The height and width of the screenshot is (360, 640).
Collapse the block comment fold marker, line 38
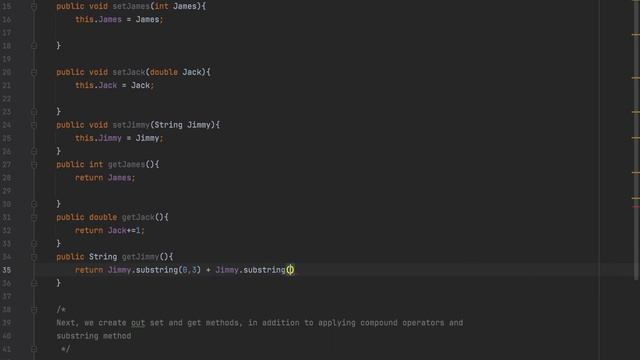34,310
